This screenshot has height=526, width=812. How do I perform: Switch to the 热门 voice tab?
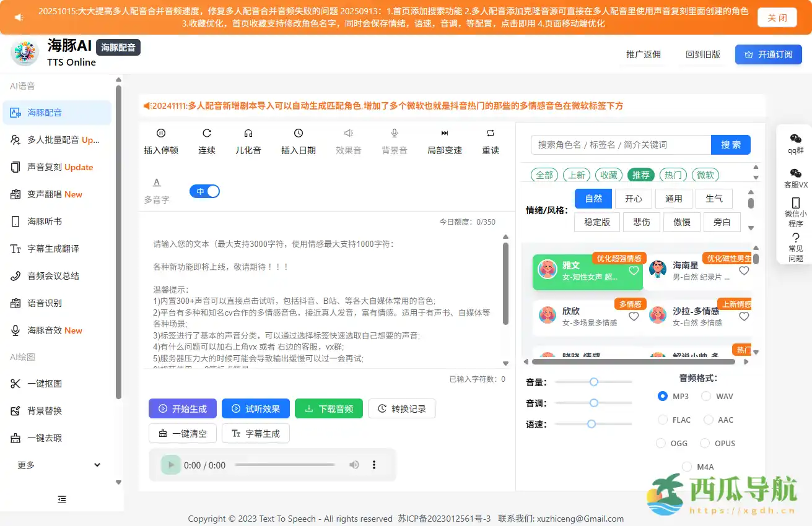pos(673,175)
